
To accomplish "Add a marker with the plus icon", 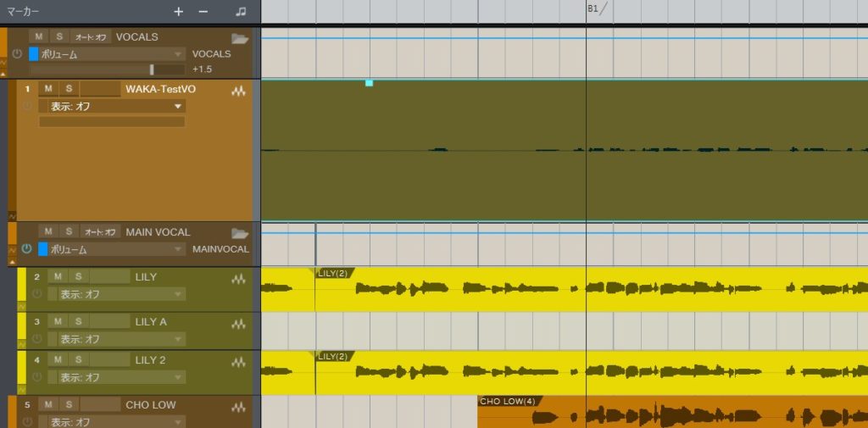I will (x=178, y=12).
